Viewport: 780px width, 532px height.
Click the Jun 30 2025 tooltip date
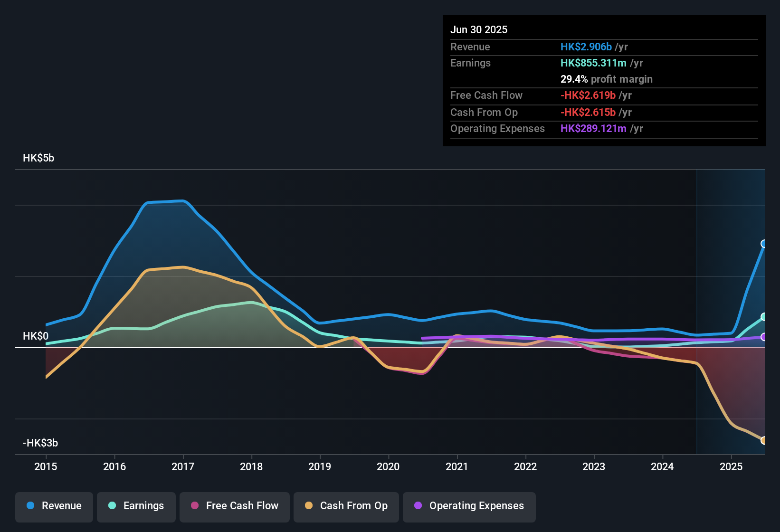coord(479,29)
